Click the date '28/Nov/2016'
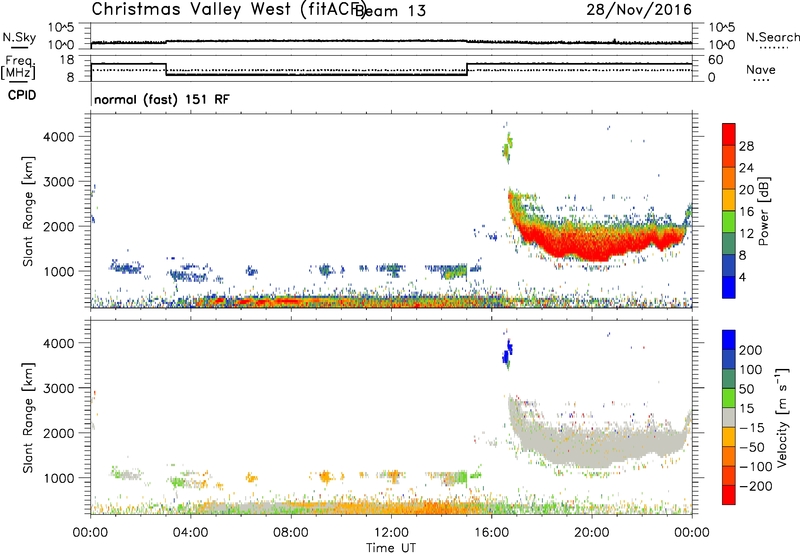Screen dimensions: 800x554 [x=639, y=9]
